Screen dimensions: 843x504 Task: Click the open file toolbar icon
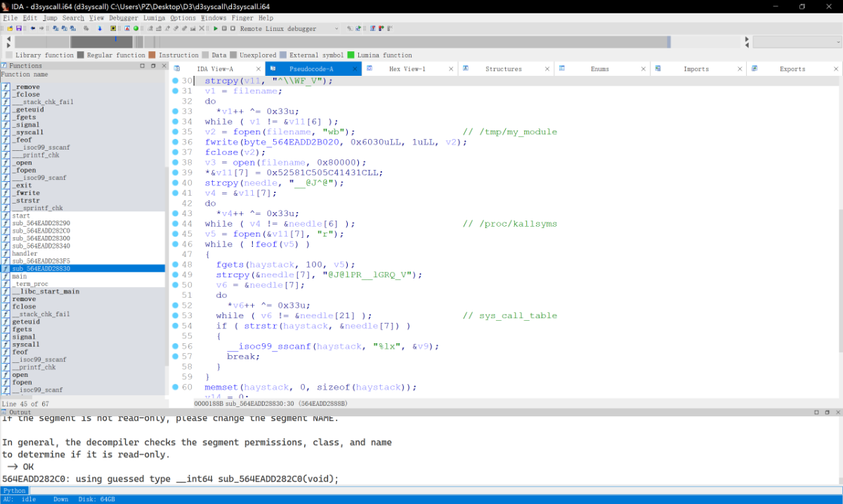[x=10, y=29]
